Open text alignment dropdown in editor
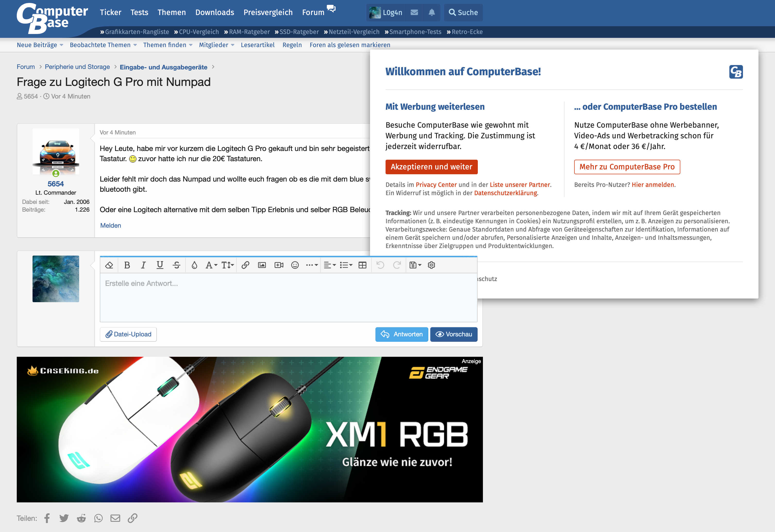 (x=329, y=265)
